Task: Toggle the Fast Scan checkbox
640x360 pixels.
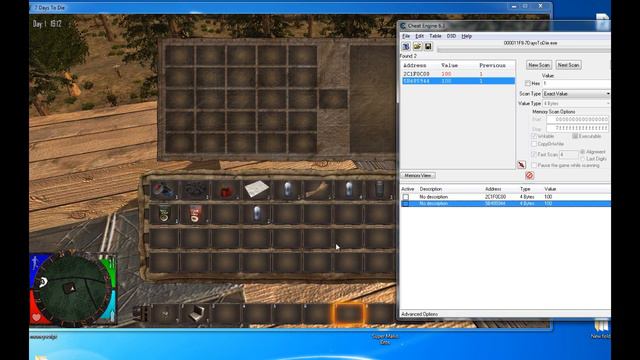Action: click(x=534, y=154)
